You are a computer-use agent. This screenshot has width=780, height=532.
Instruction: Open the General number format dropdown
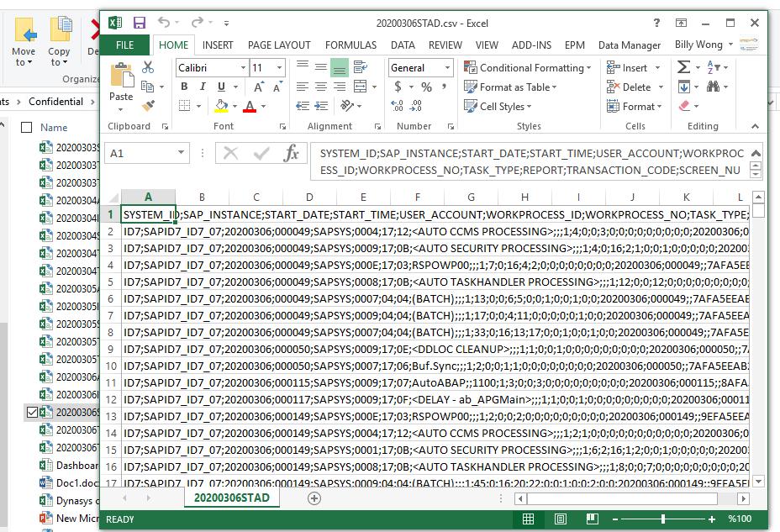click(x=447, y=67)
